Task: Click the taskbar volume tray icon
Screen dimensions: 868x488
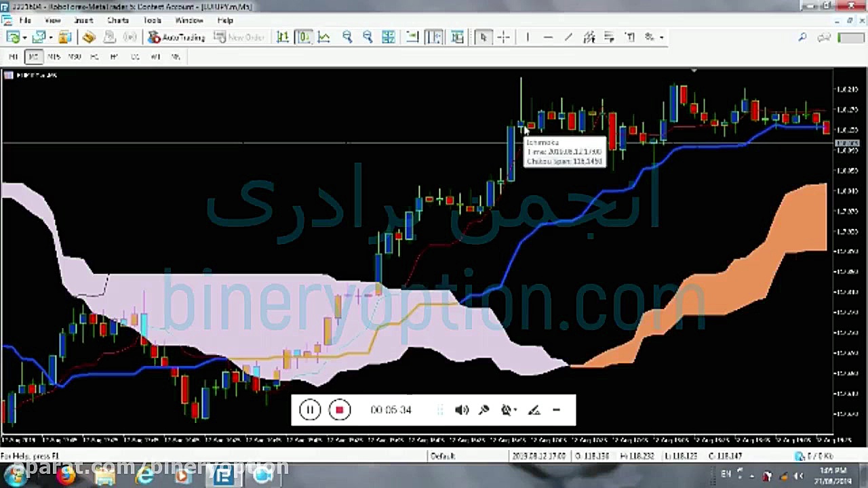Action: [x=798, y=476]
